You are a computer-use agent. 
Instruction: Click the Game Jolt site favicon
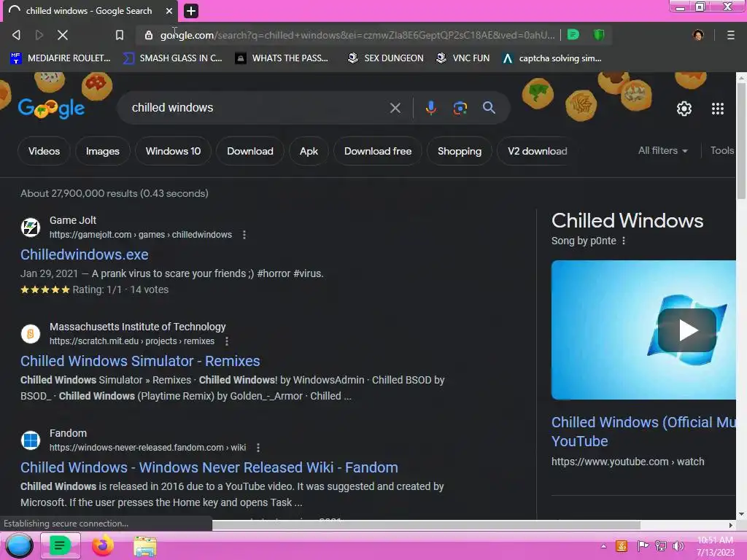[x=31, y=227]
